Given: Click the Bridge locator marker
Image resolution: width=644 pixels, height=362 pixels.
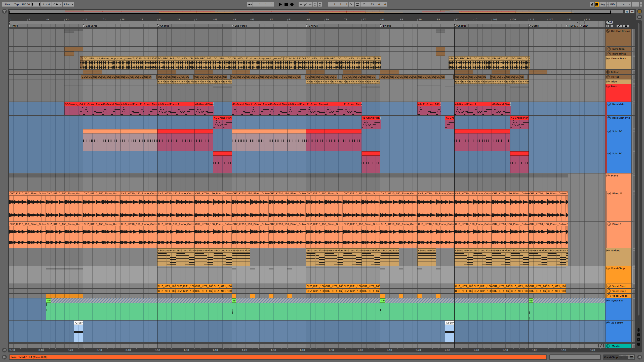Looking at the screenshot, I should pos(381,26).
